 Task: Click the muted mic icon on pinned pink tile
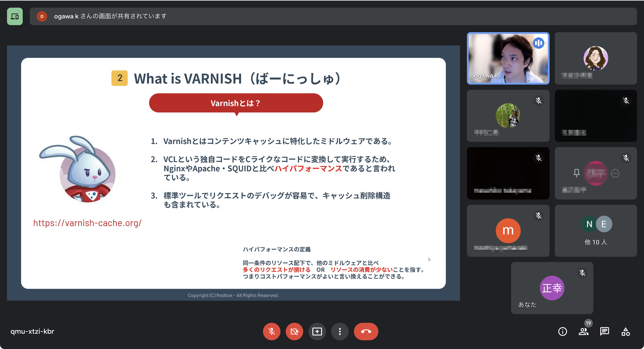pyautogui.click(x=626, y=158)
